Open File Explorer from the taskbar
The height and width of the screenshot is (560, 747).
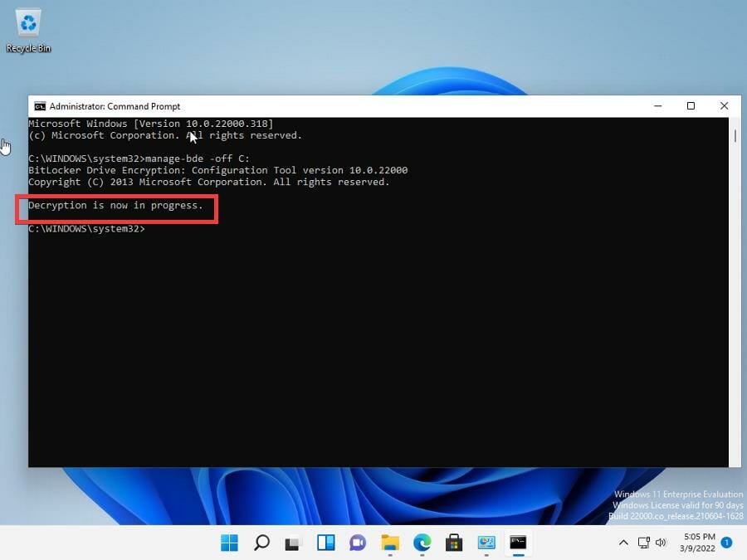point(389,543)
